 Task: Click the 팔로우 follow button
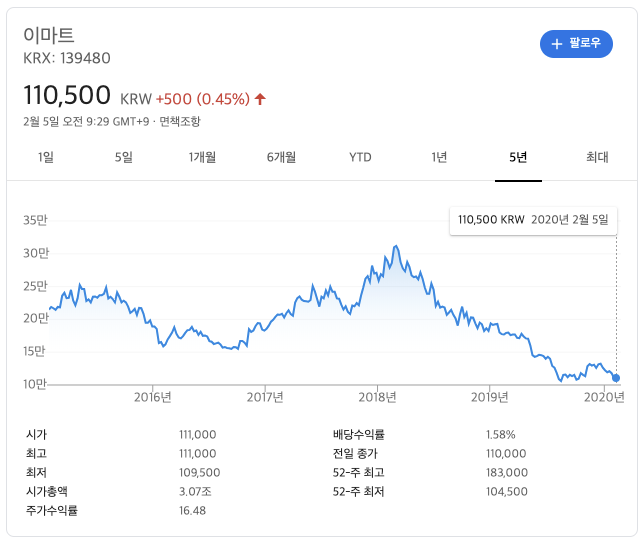(576, 44)
